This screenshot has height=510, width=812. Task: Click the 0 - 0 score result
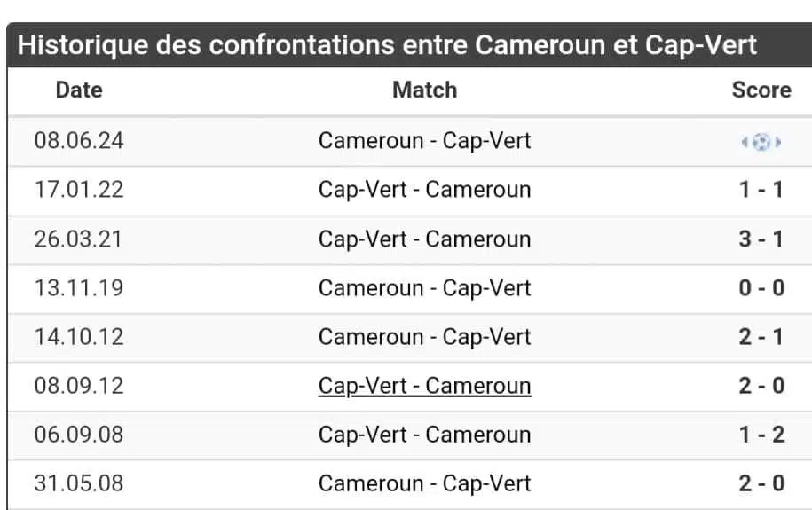tap(761, 288)
